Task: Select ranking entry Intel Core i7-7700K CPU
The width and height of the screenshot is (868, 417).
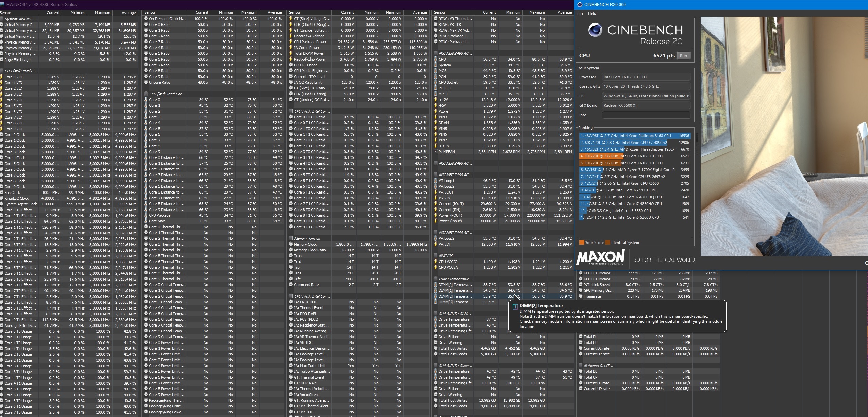Action: [635, 190]
